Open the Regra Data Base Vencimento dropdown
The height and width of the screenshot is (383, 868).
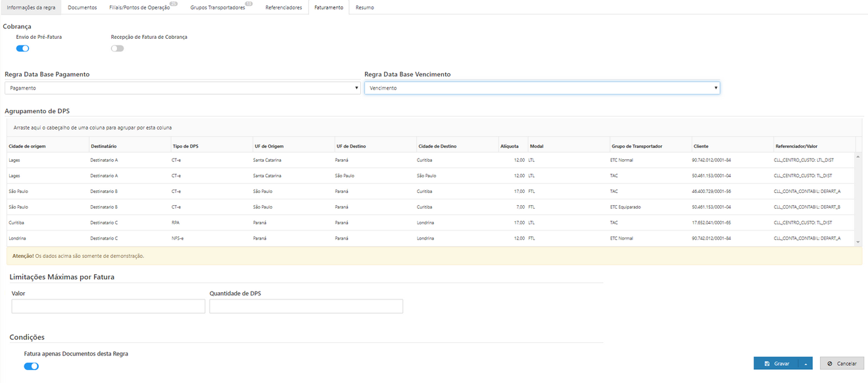[x=542, y=88]
